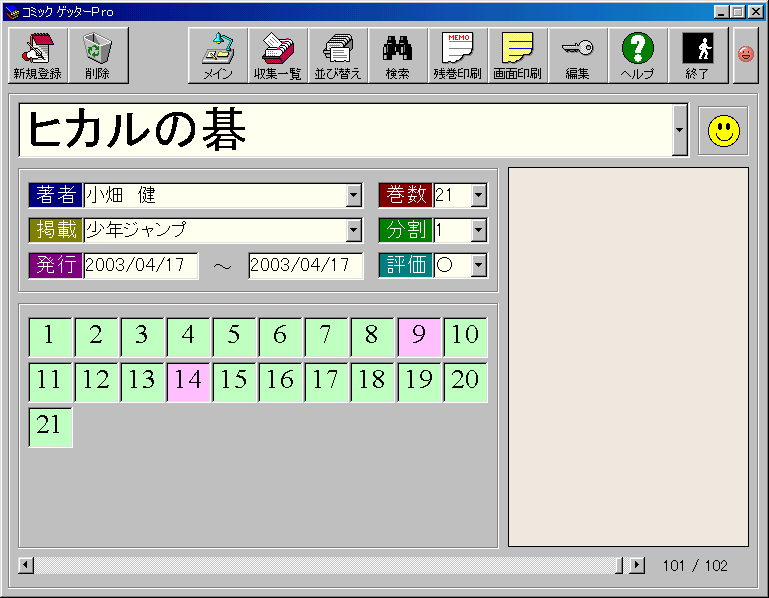
Task: Minimize the コミックゲッターPro window
Action: pos(721,12)
